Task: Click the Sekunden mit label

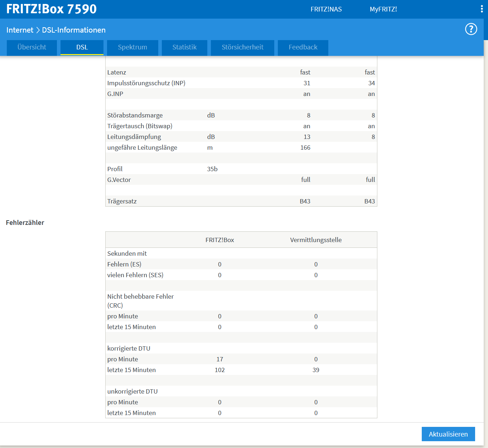Action: 127,254
